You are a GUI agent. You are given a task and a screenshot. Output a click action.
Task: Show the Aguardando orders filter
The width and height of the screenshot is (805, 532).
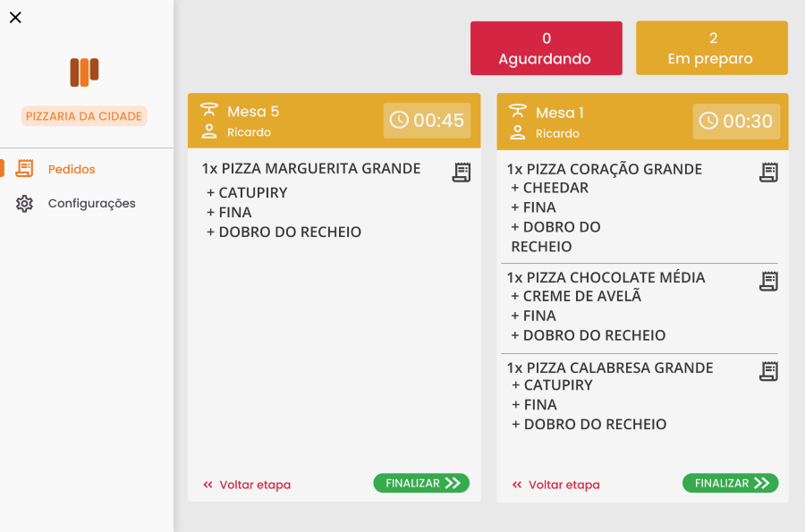click(x=546, y=48)
